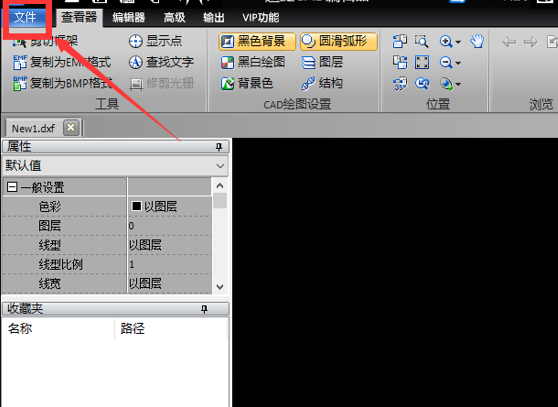Click the 复制为BMP格式 icon
The height and width of the screenshot is (407, 558).
[20, 83]
